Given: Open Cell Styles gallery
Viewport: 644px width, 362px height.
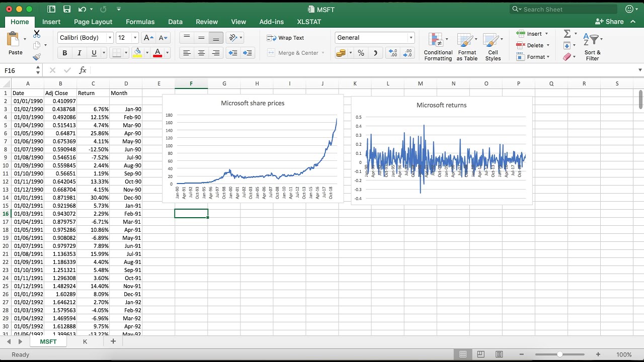Looking at the screenshot, I should coord(493,47).
